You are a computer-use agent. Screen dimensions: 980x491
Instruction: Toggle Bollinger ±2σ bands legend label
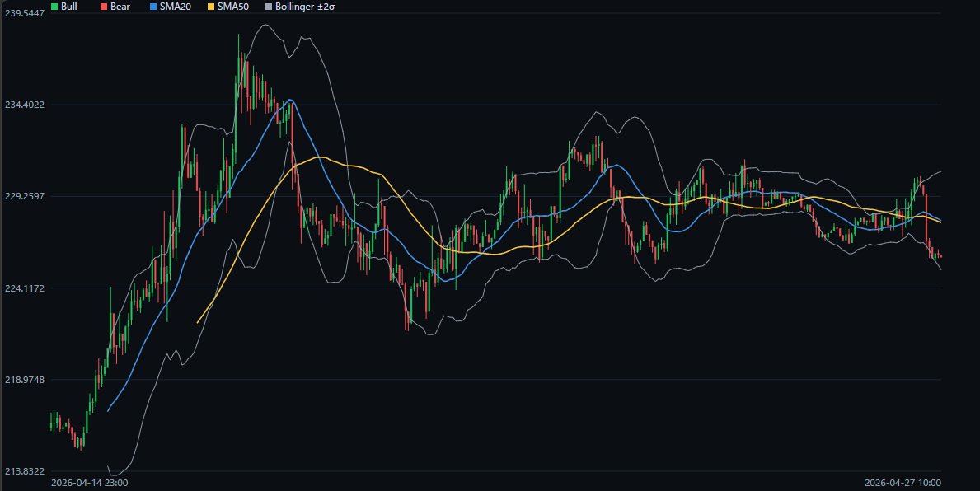coord(305,6)
